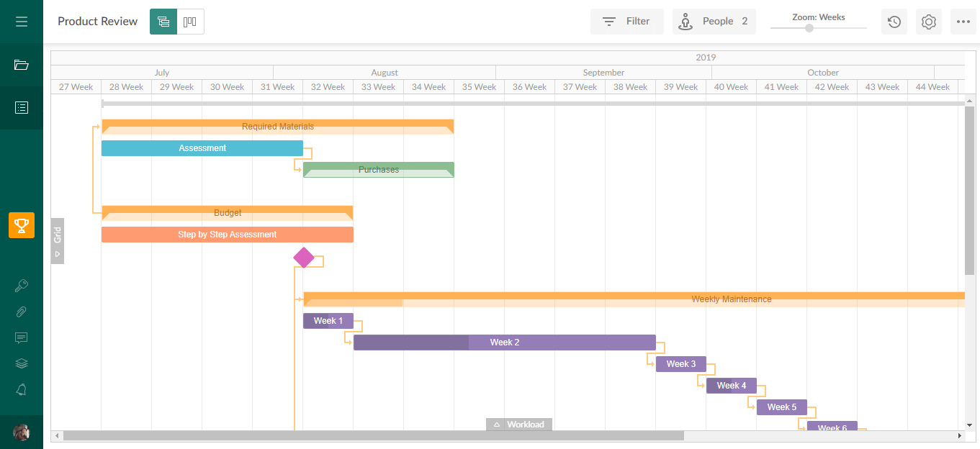
Task: Click the 2019 year header
Action: pyautogui.click(x=706, y=58)
